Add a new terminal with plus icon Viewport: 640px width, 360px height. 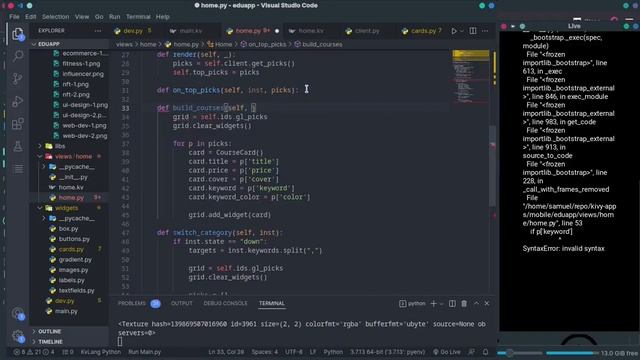[433, 304]
